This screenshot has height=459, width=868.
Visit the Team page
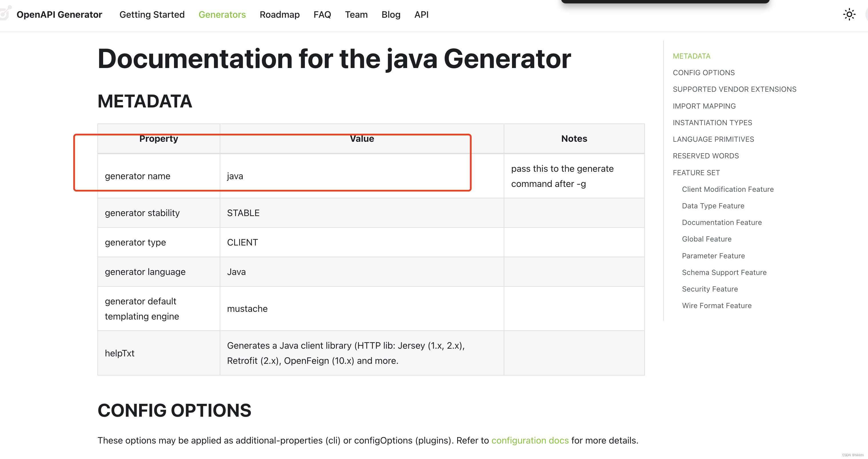pos(356,15)
